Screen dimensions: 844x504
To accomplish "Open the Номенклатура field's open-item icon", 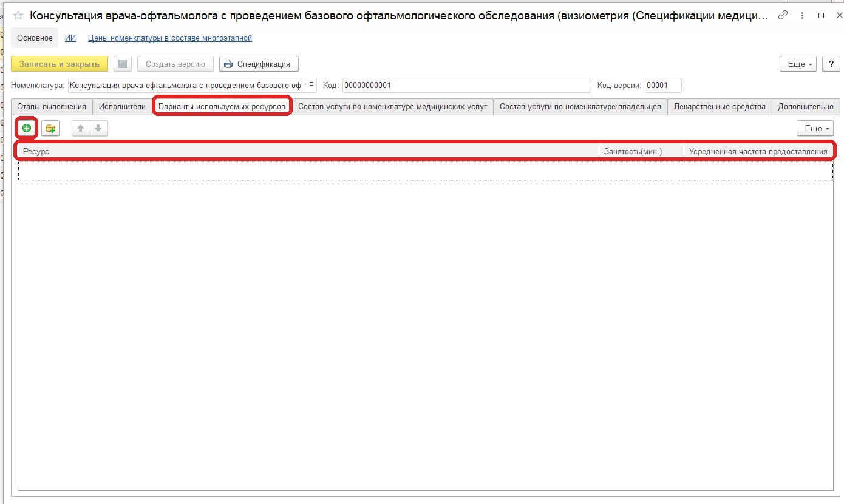I will 310,86.
